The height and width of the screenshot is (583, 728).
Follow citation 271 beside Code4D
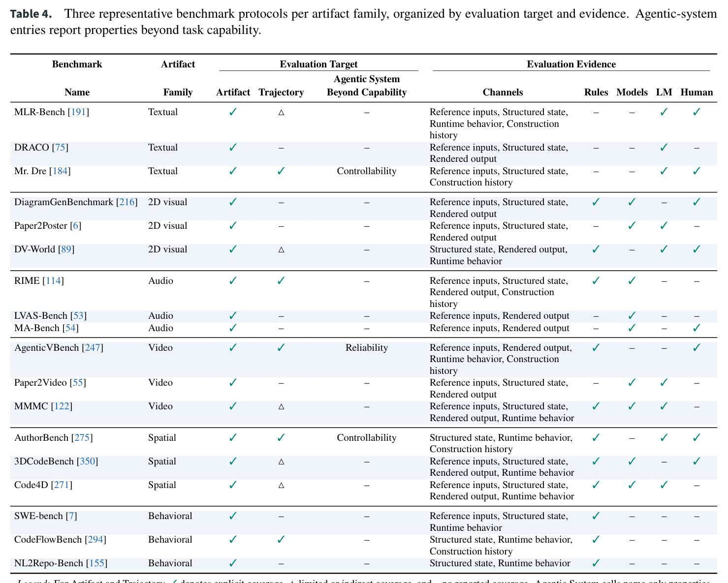pos(62,485)
